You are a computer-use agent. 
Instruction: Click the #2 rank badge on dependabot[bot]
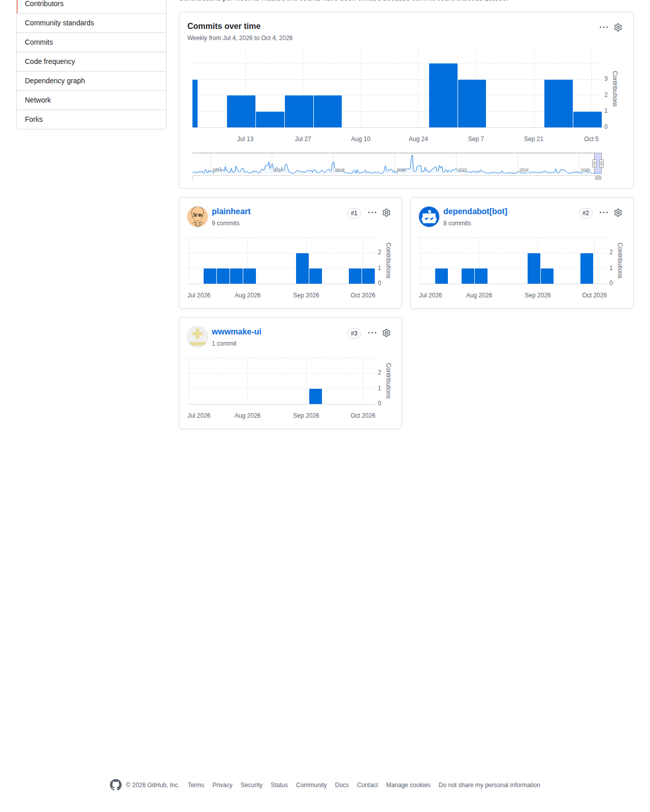click(x=586, y=213)
